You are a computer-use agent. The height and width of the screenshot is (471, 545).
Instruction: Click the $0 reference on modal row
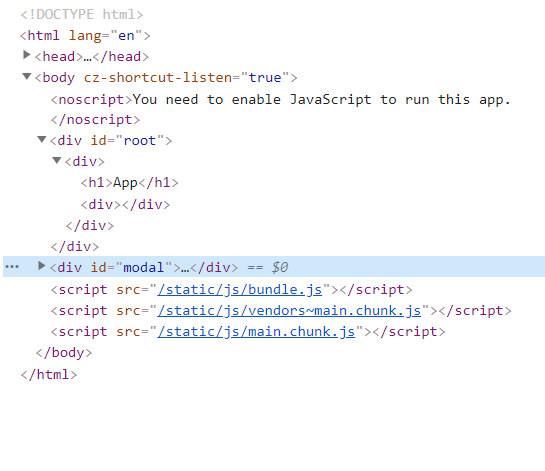click(x=280, y=268)
